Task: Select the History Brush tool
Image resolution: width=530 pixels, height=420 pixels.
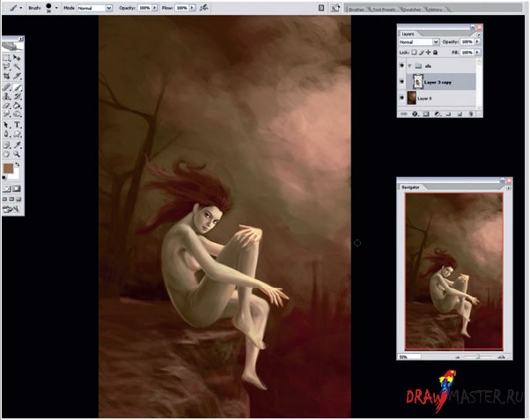Action: [17, 96]
